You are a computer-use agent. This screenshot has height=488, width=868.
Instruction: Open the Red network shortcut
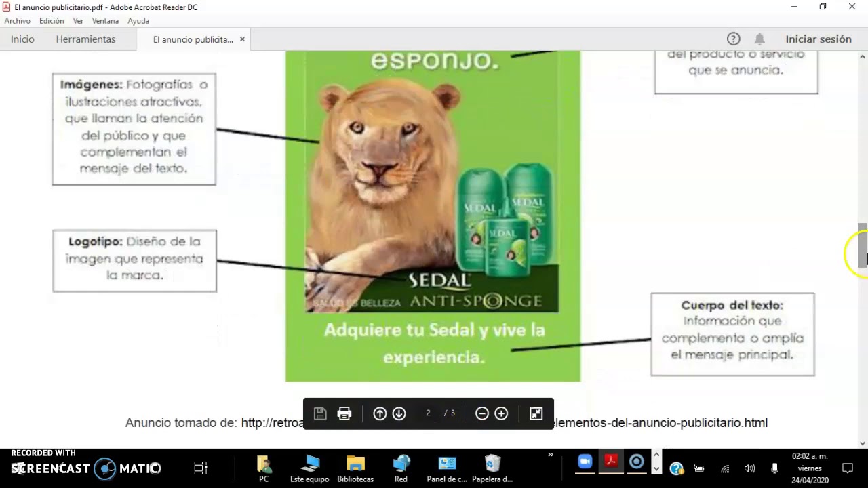click(x=401, y=468)
